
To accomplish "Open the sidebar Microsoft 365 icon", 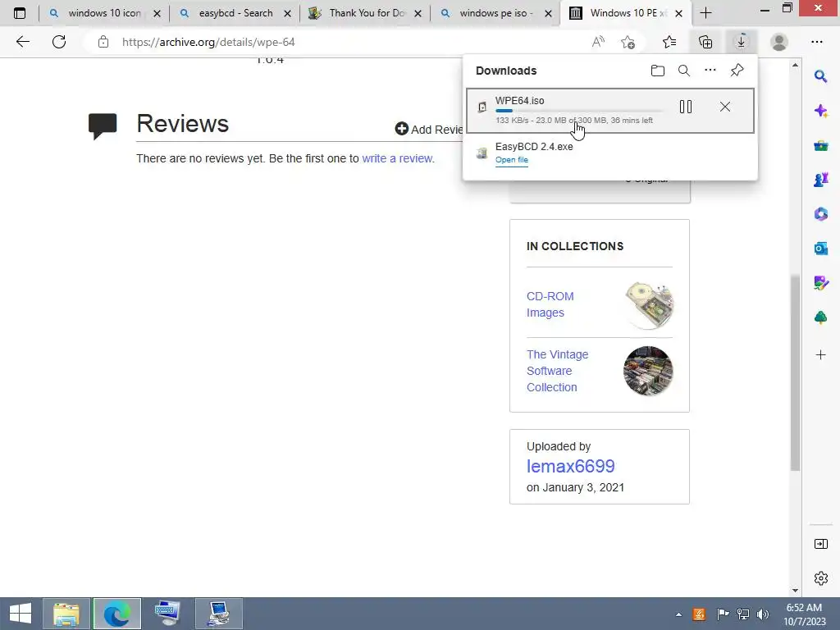I will [x=820, y=214].
